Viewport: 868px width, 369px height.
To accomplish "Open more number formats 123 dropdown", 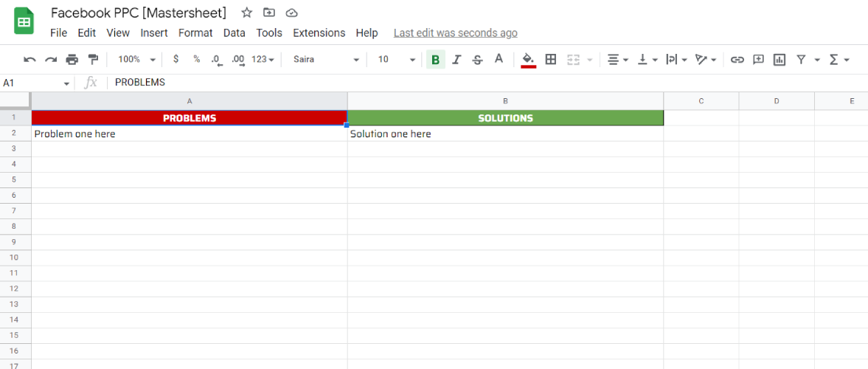I will (x=263, y=59).
